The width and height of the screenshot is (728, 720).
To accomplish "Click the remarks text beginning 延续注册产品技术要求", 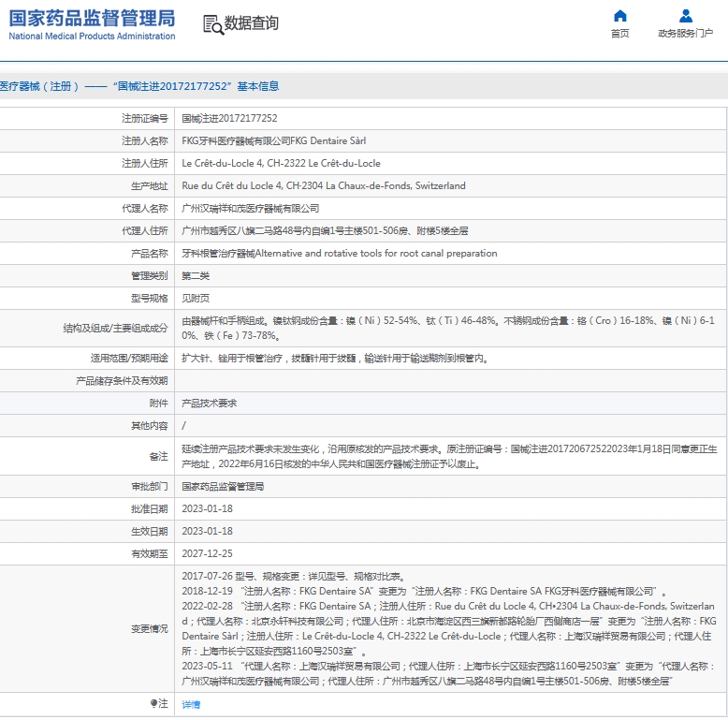I will (449, 456).
